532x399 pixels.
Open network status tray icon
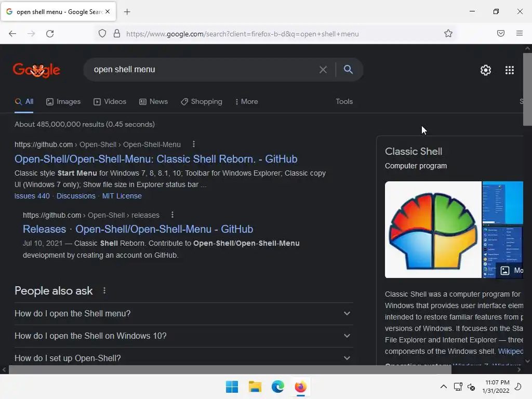pyautogui.click(x=458, y=387)
